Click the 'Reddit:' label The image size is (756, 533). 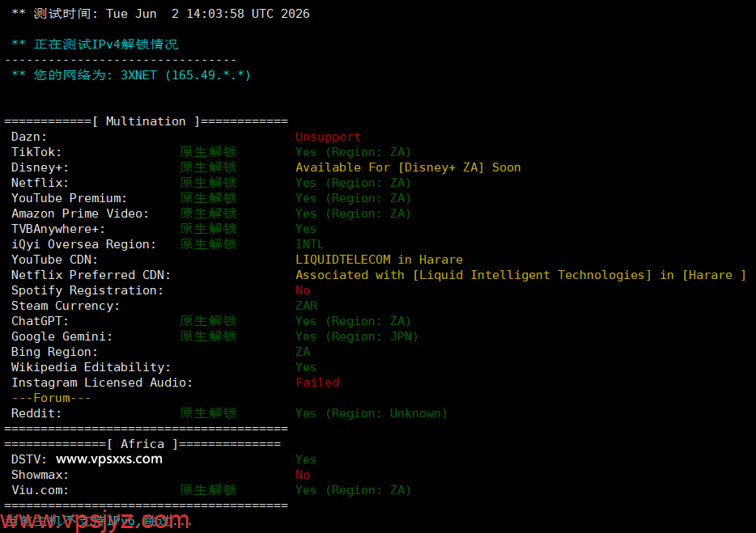click(36, 413)
